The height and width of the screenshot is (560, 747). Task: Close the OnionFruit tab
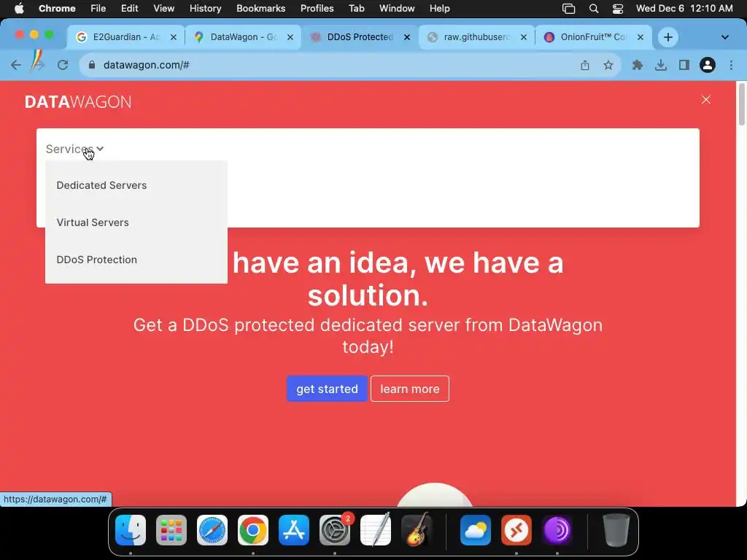(x=640, y=37)
